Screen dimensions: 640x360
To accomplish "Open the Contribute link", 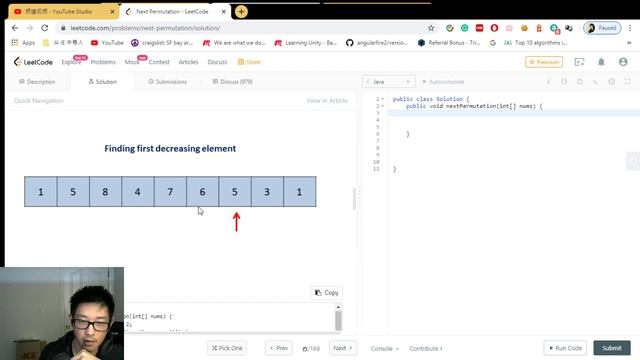I will [x=426, y=349].
